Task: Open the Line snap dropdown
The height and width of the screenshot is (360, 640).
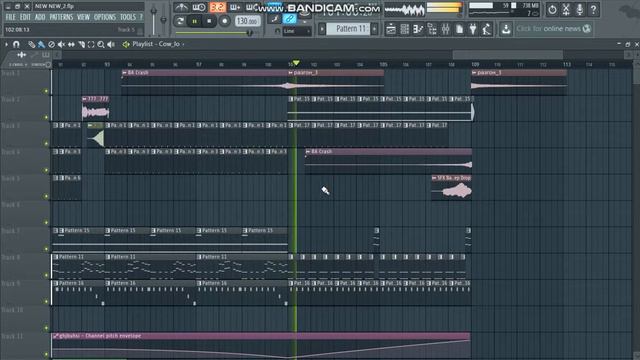Action: coord(297,31)
